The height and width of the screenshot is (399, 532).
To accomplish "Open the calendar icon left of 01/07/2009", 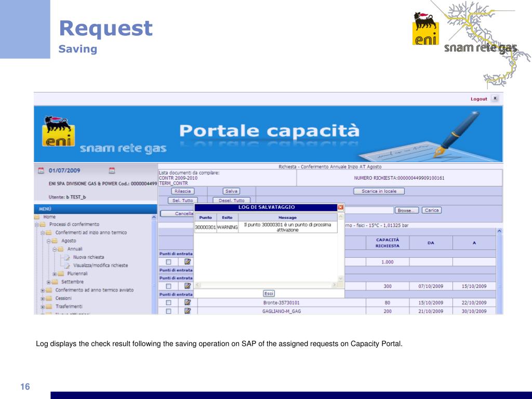I will coord(41,170).
